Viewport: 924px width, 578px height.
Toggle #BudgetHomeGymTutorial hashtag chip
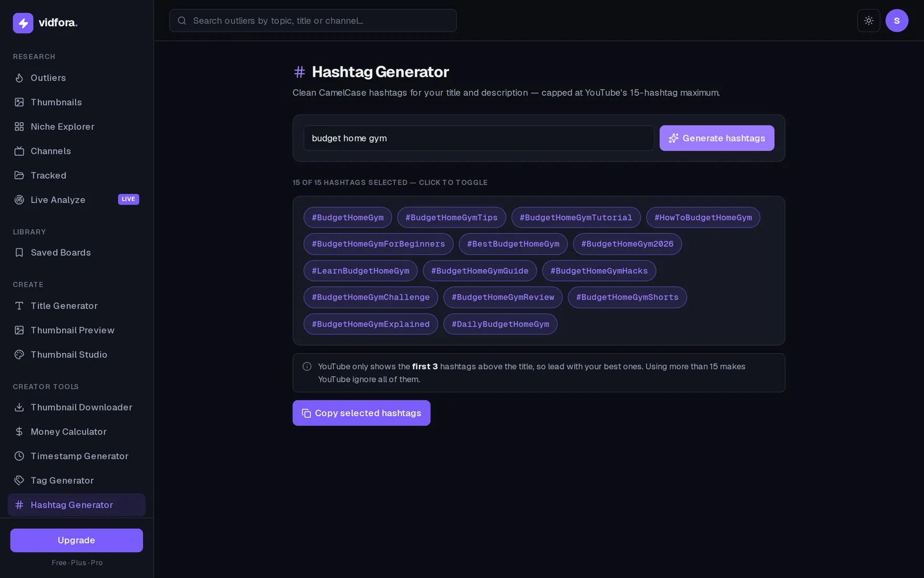576,218
